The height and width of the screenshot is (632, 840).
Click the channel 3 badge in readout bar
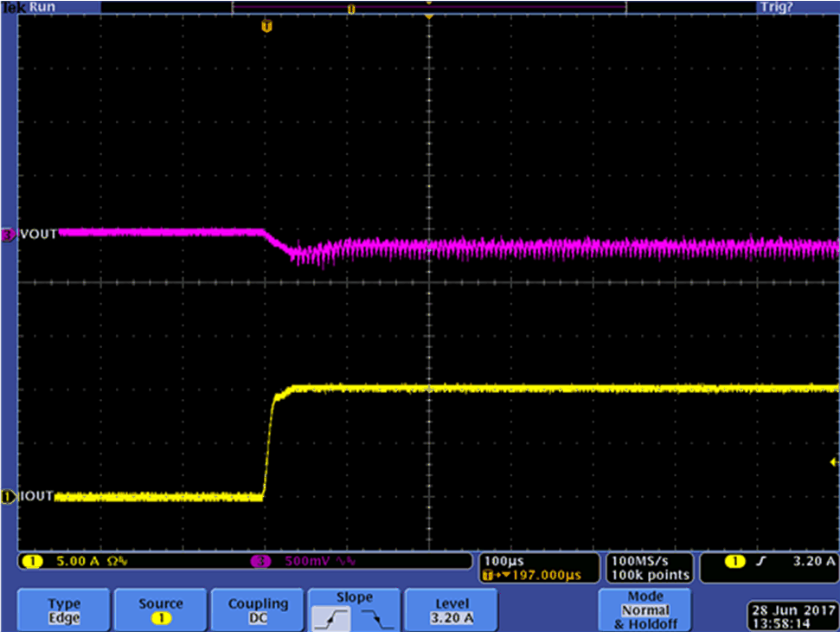(x=260, y=562)
